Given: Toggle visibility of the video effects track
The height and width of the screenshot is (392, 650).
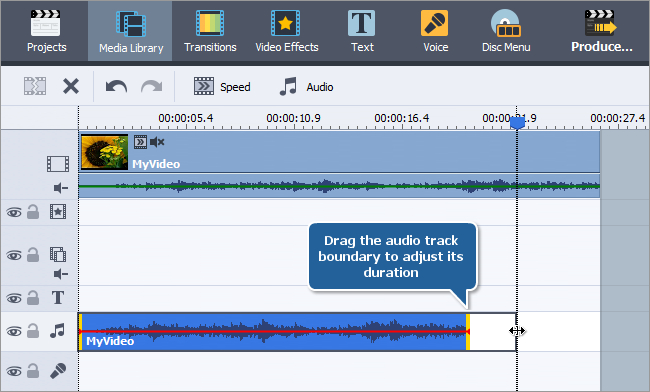Looking at the screenshot, I should coord(14,213).
